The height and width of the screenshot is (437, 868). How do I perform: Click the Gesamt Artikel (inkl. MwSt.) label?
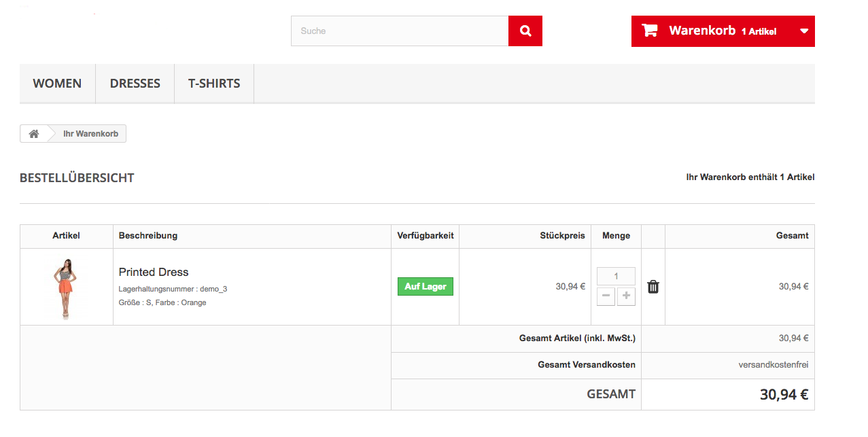click(577, 338)
